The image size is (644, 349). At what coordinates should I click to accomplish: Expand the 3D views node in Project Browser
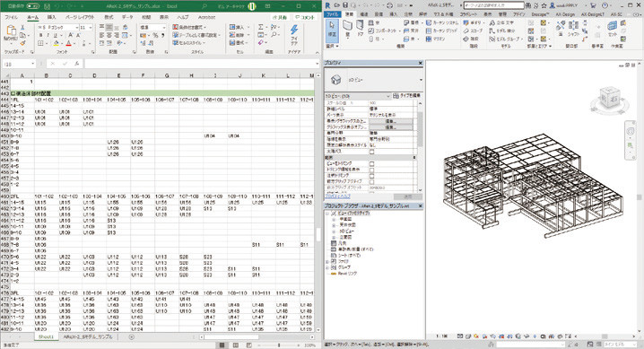(334, 231)
